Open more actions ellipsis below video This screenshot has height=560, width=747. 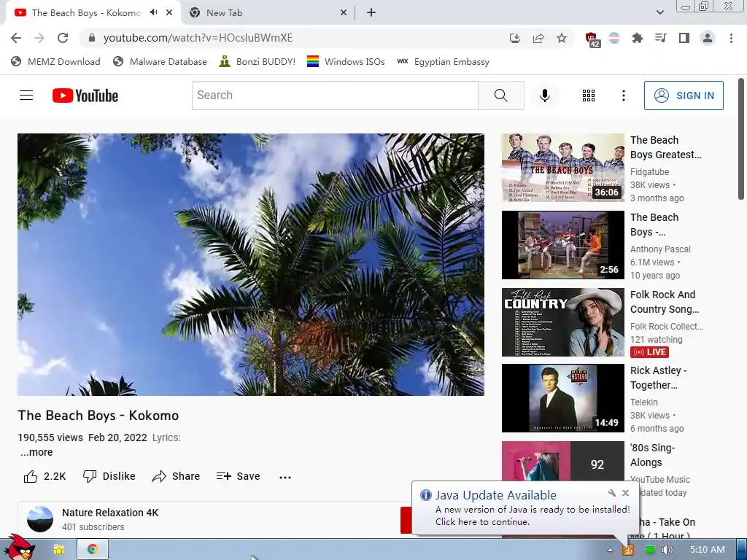click(x=285, y=477)
